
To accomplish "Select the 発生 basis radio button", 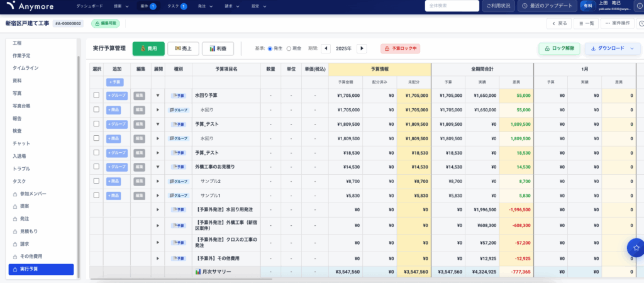I will (270, 48).
